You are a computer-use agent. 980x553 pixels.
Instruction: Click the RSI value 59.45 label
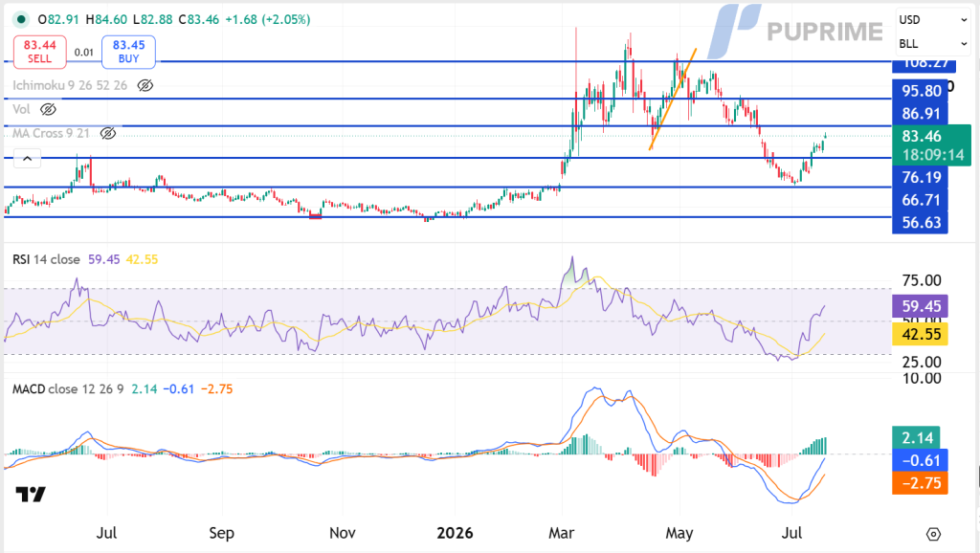click(x=921, y=306)
